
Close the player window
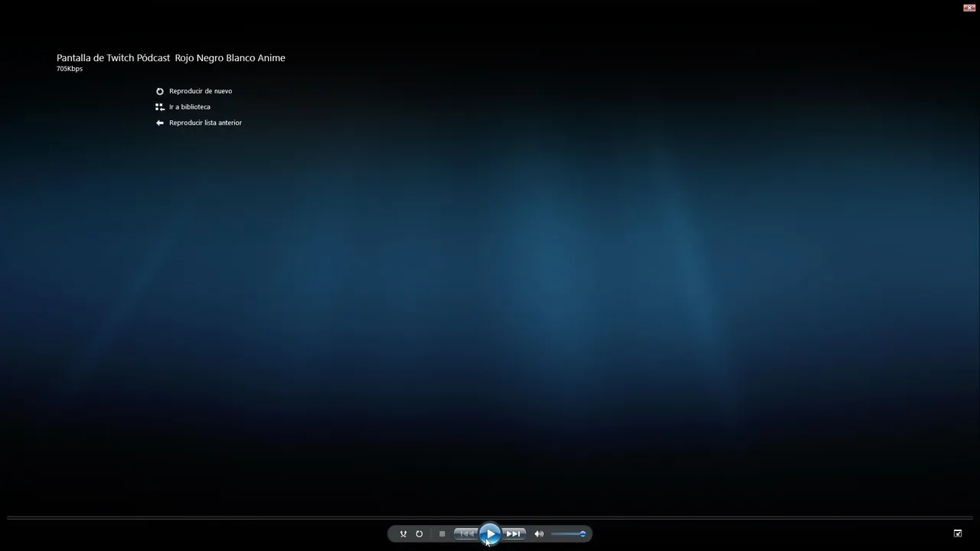[969, 7]
